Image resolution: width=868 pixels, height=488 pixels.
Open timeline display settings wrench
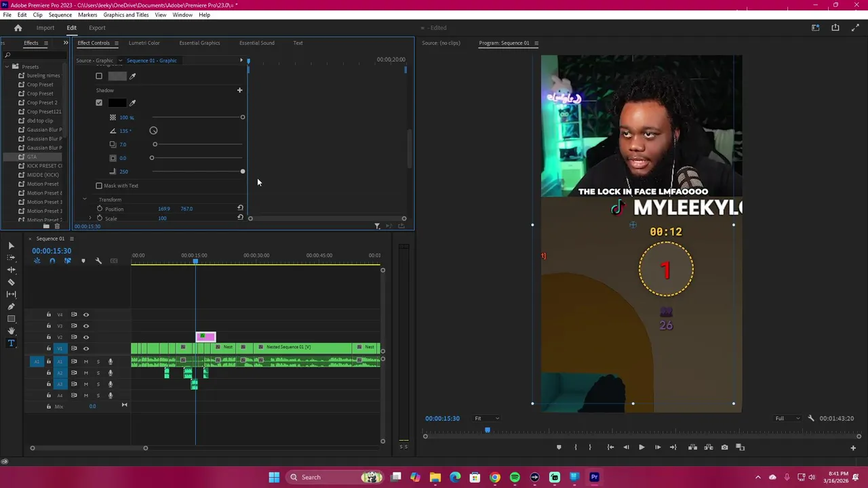tap(98, 261)
